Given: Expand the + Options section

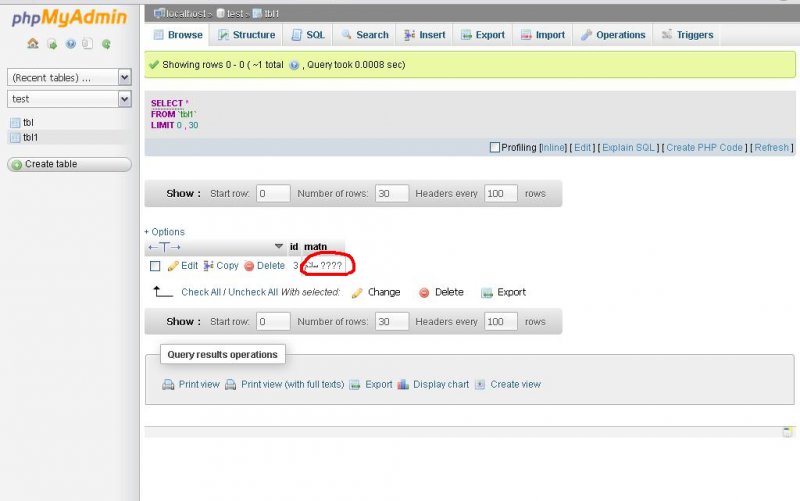Looking at the screenshot, I should 165,231.
